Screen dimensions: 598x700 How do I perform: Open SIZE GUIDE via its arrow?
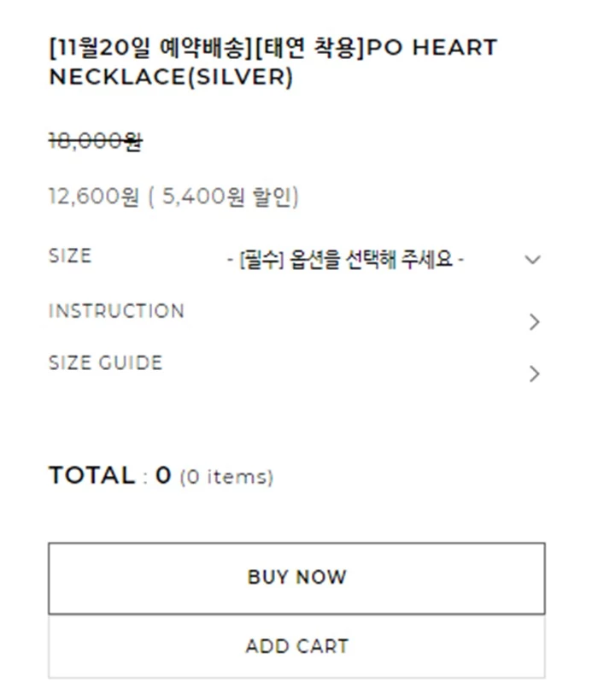(x=534, y=374)
